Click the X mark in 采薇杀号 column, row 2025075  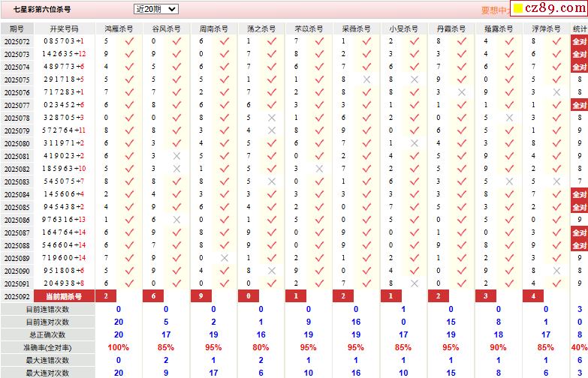pyautogui.click(x=366, y=79)
